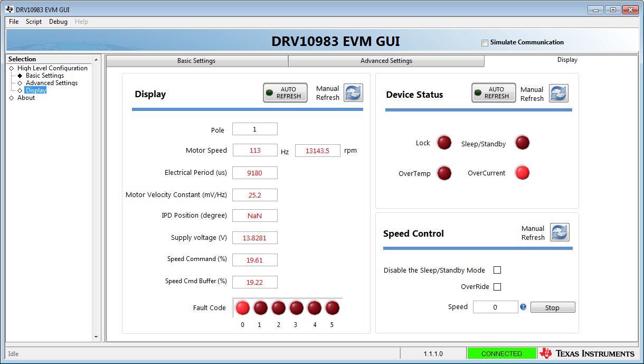Image resolution: width=644 pixels, height=364 pixels.
Task: Click Selection panel scroll up arrow
Action: tap(96, 59)
